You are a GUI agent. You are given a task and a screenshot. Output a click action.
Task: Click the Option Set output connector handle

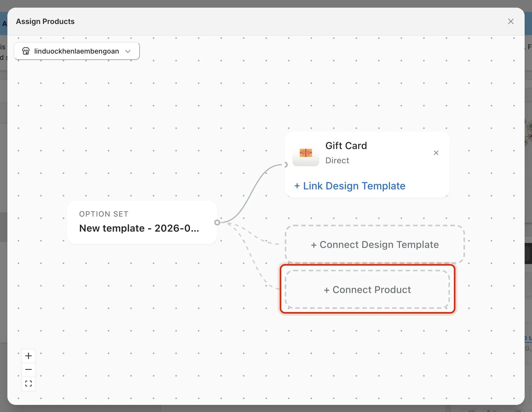tap(217, 222)
